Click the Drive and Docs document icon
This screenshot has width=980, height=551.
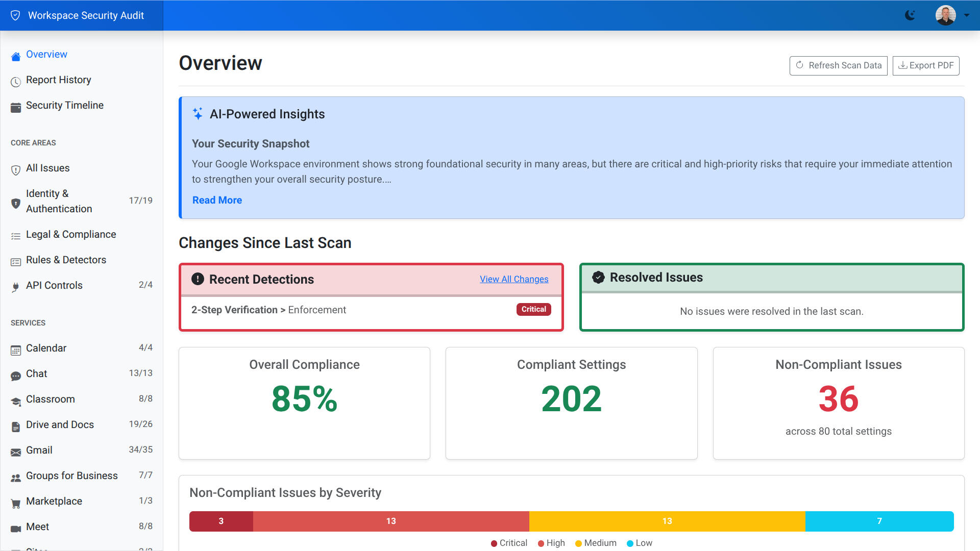click(x=15, y=424)
